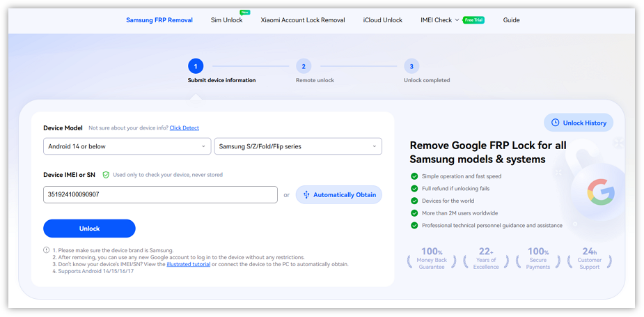
Task: Switch to the Sim Unlock tab
Action: (x=227, y=20)
